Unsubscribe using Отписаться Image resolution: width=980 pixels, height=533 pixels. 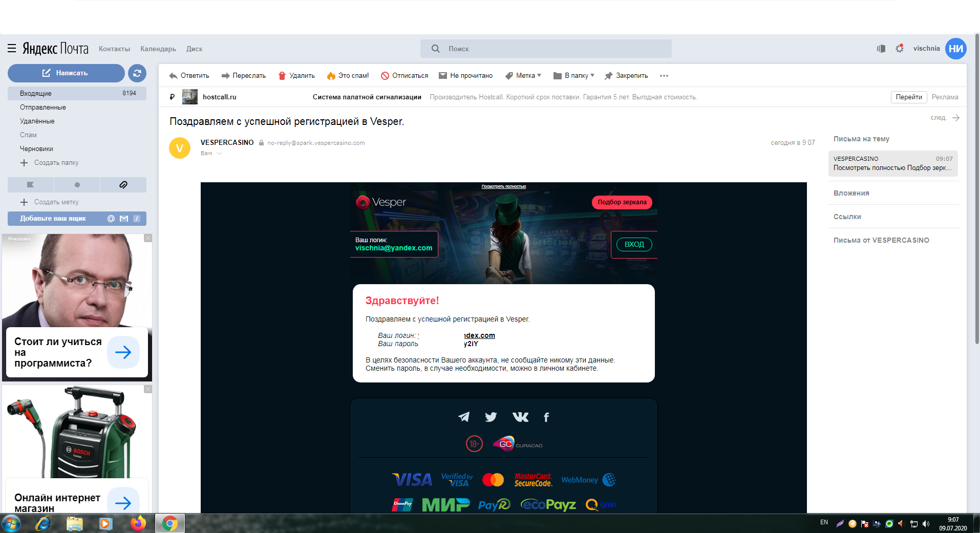404,76
